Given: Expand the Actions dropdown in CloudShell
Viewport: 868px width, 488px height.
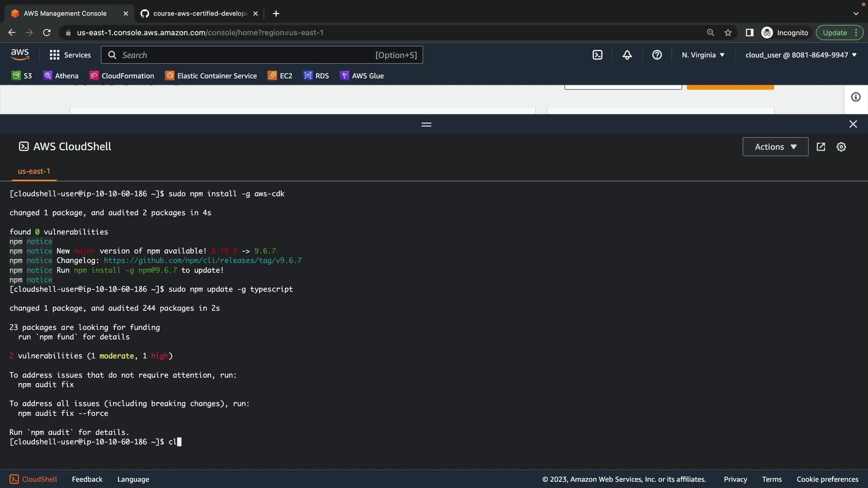Looking at the screenshot, I should click(775, 147).
